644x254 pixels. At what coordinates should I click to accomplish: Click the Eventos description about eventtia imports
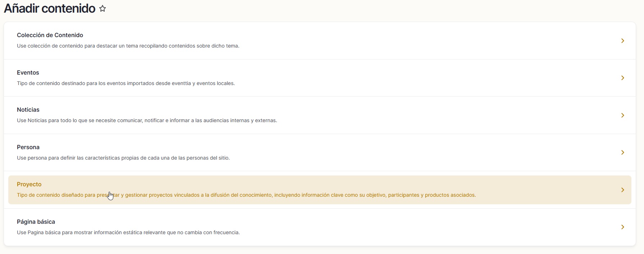tap(126, 83)
